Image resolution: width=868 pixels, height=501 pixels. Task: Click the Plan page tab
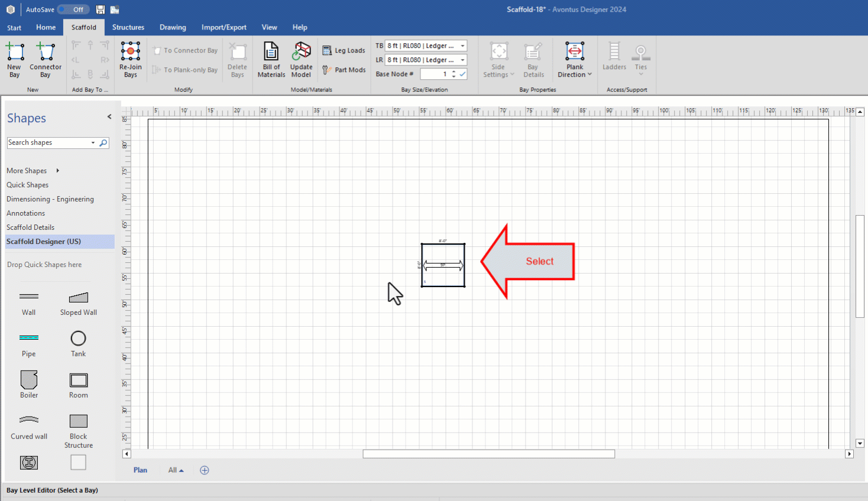140,470
